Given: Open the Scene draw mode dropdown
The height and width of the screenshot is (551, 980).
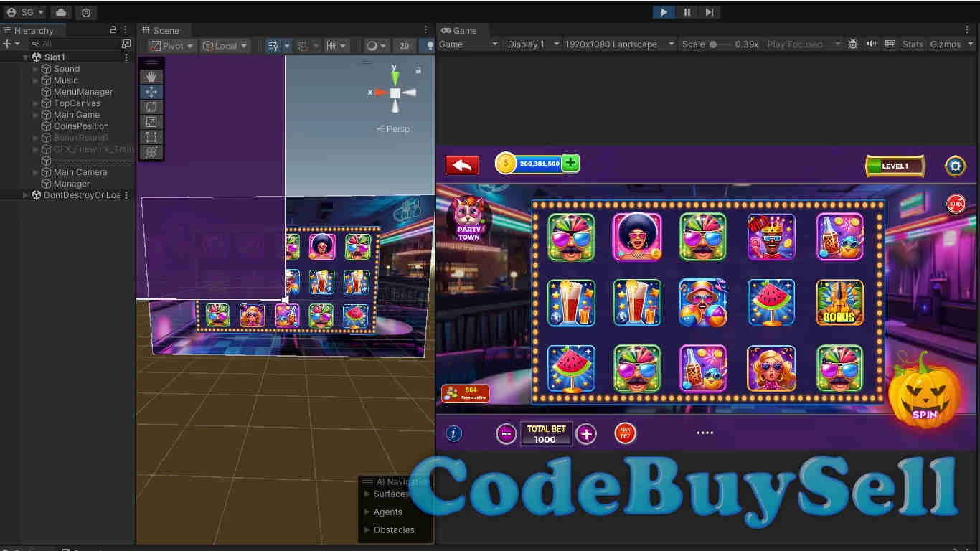Looking at the screenshot, I should click(377, 45).
